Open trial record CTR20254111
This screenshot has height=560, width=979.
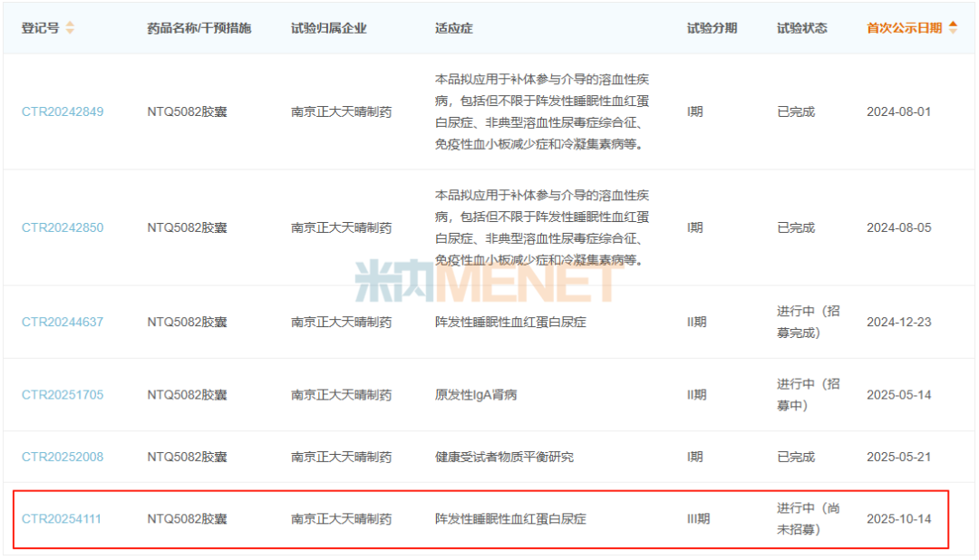pyautogui.click(x=62, y=519)
